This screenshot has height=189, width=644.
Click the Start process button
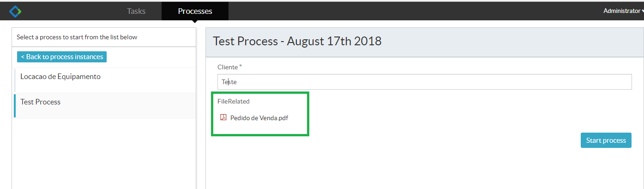(x=606, y=140)
